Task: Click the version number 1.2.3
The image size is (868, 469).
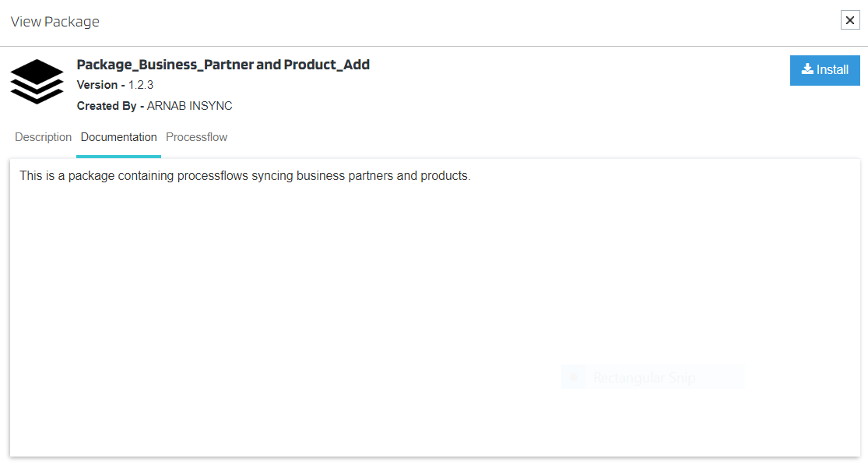Action: point(141,85)
